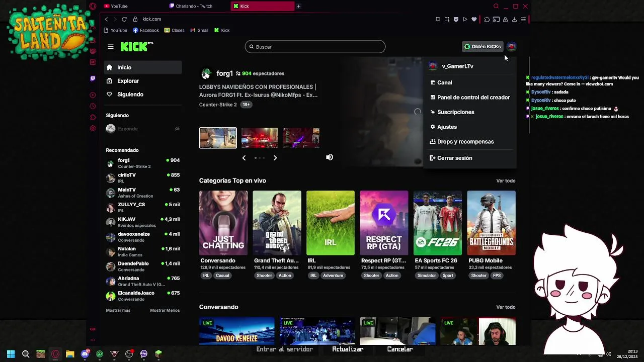Open Panel de control del creador
The width and height of the screenshot is (644, 362).
pyautogui.click(x=470, y=98)
